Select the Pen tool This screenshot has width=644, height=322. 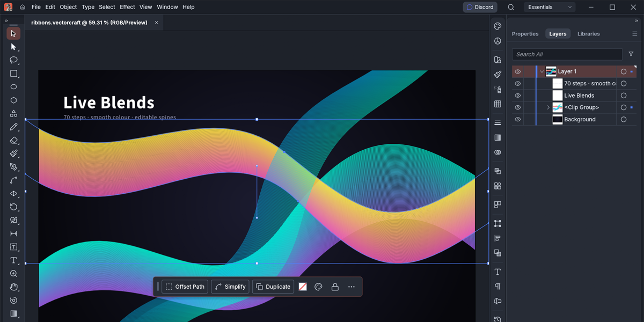click(x=13, y=167)
